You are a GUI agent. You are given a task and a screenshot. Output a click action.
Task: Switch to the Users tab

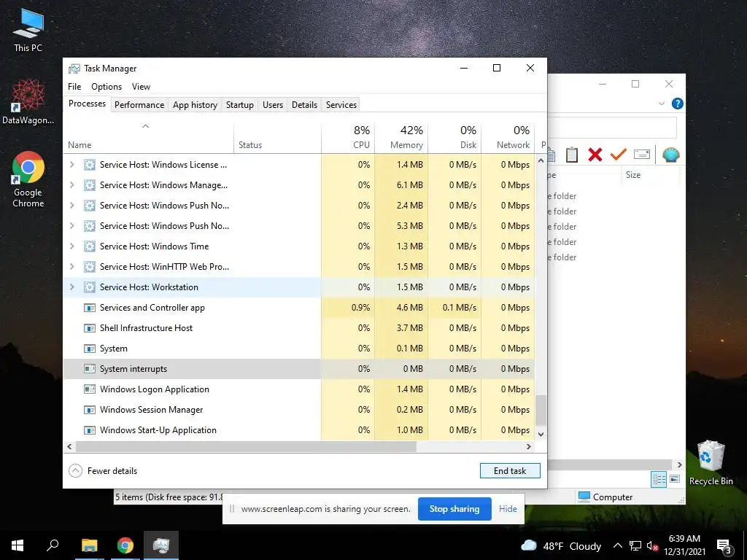tap(273, 105)
